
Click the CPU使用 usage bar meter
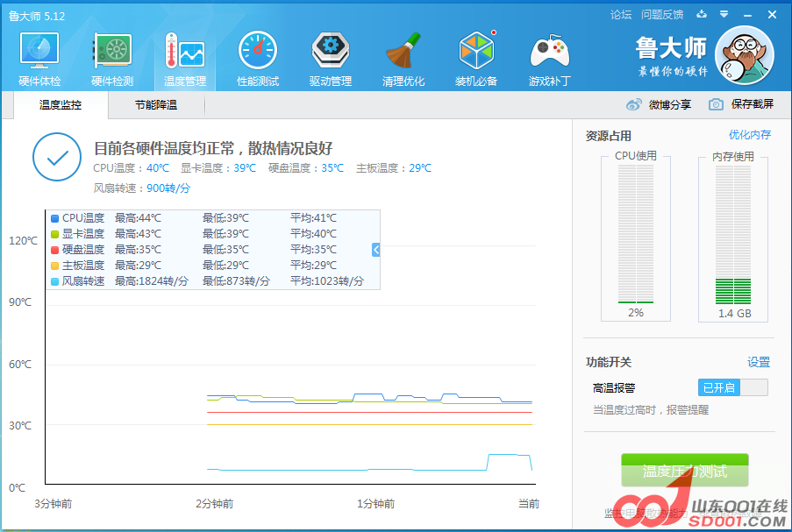(x=636, y=234)
